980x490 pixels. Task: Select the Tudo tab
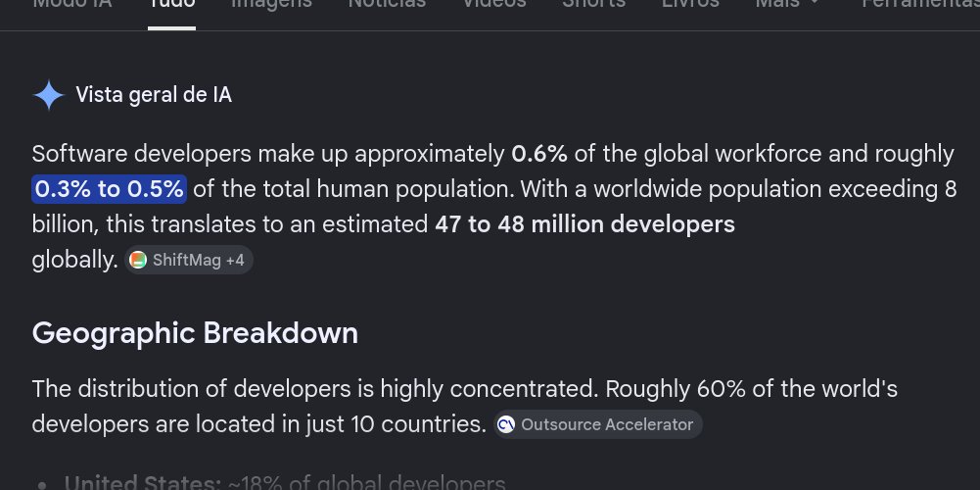point(172,4)
